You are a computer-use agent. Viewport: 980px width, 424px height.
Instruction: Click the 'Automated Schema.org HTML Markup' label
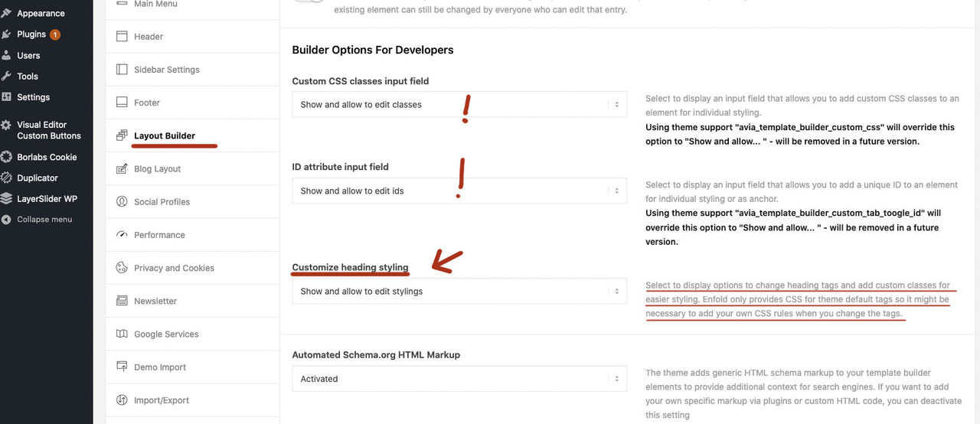click(x=376, y=354)
